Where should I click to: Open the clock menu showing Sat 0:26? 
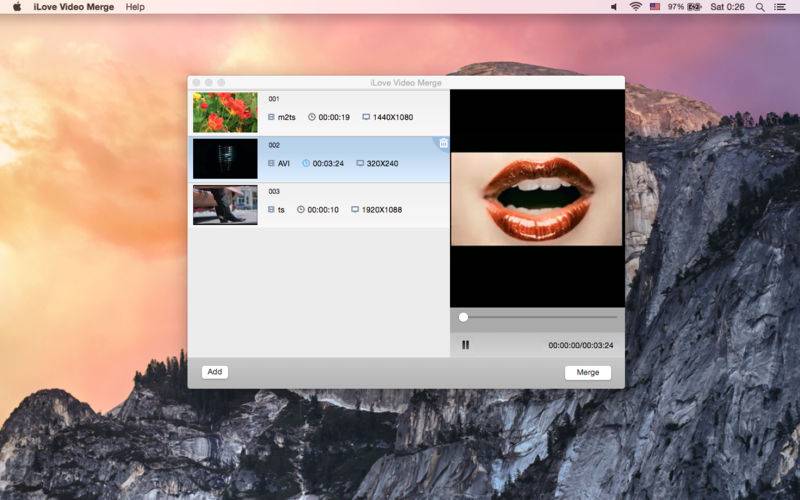[x=727, y=7]
